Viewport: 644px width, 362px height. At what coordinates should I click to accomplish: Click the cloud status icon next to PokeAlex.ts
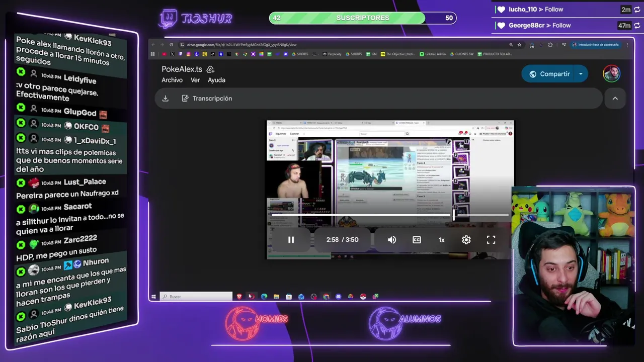click(210, 69)
